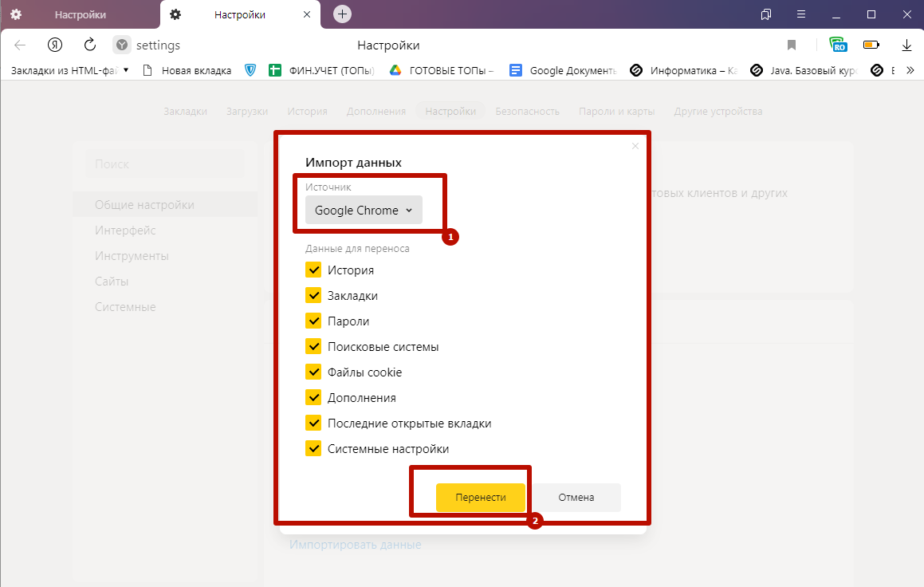
Task: Show hidden bookmarks via double chevron
Action: click(910, 70)
